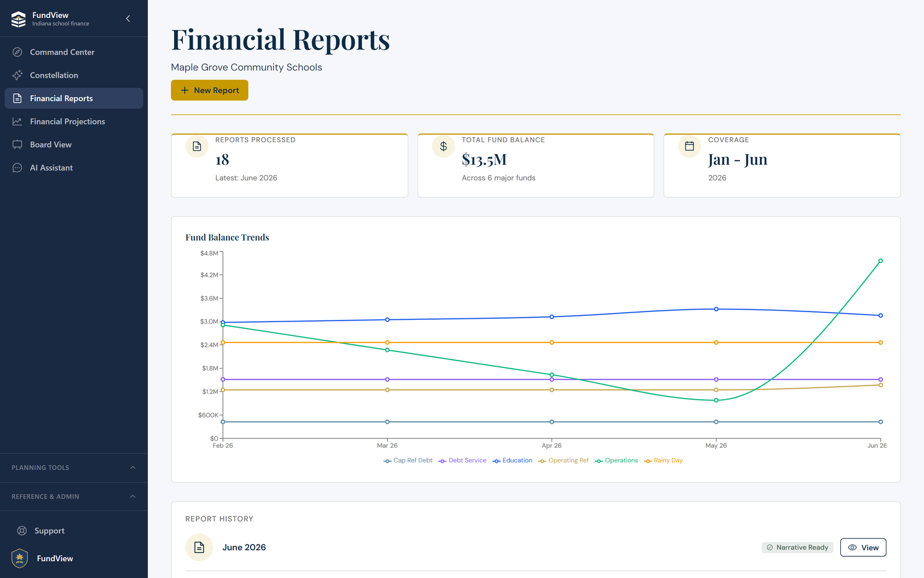Open Financial Projections from sidebar
This screenshot has width=924, height=578.
pos(74,121)
